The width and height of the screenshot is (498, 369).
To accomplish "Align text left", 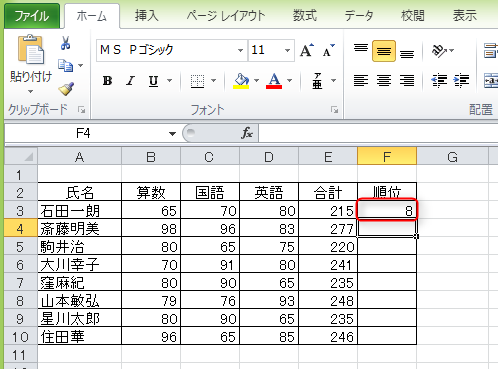I will [361, 81].
